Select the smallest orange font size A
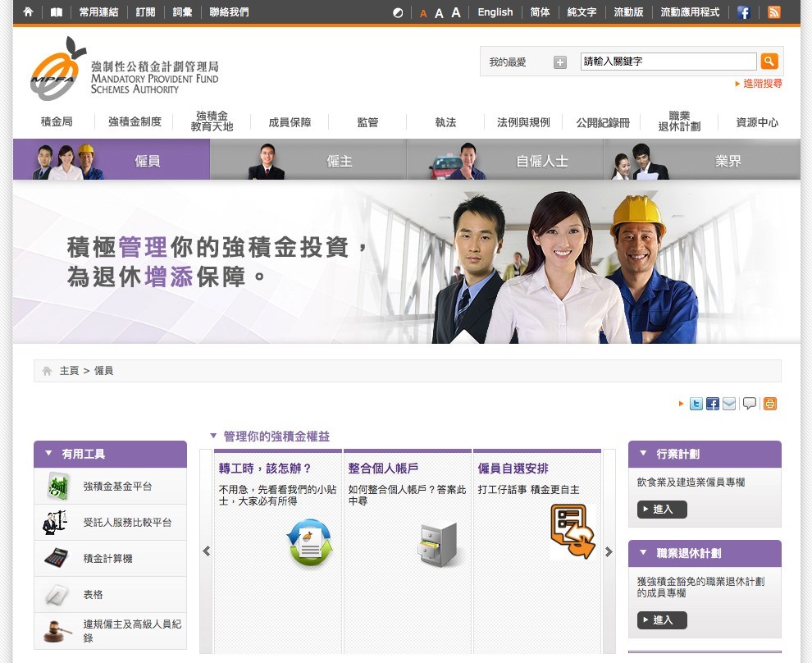 pyautogui.click(x=423, y=14)
